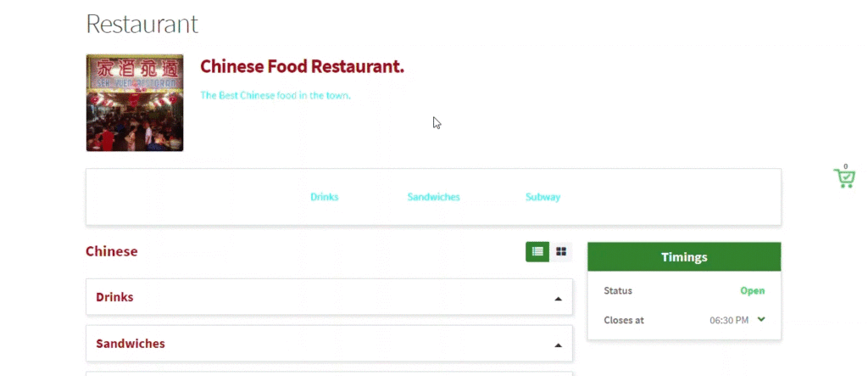Click the Open status value
Screen dimensions: 868x376
(x=753, y=290)
